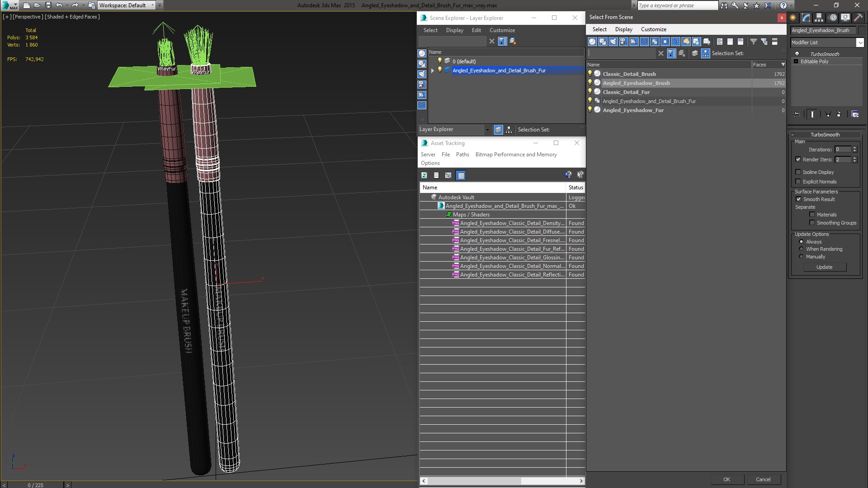This screenshot has height=488, width=868.
Task: Toggle Display Space Warps filter icon
Action: point(644,42)
